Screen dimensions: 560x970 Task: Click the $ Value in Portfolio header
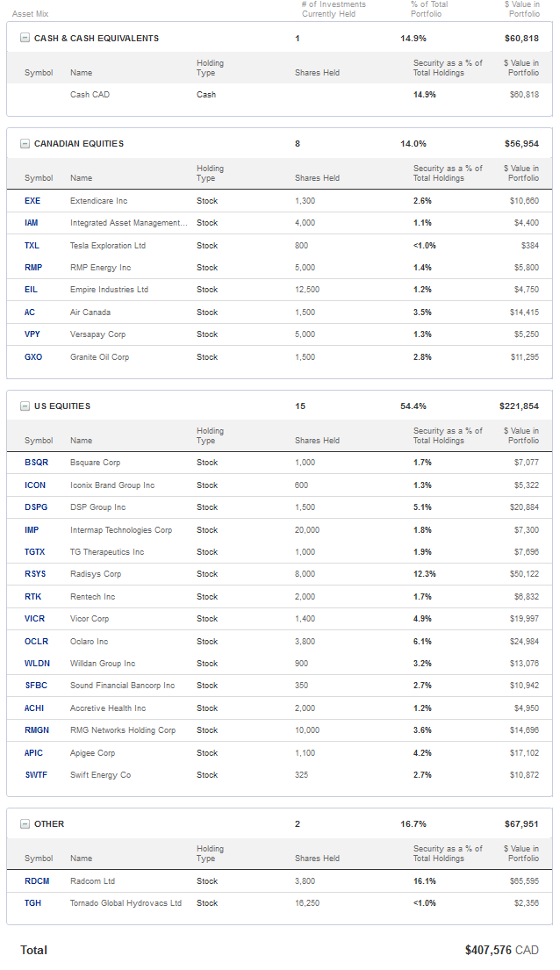tap(523, 10)
